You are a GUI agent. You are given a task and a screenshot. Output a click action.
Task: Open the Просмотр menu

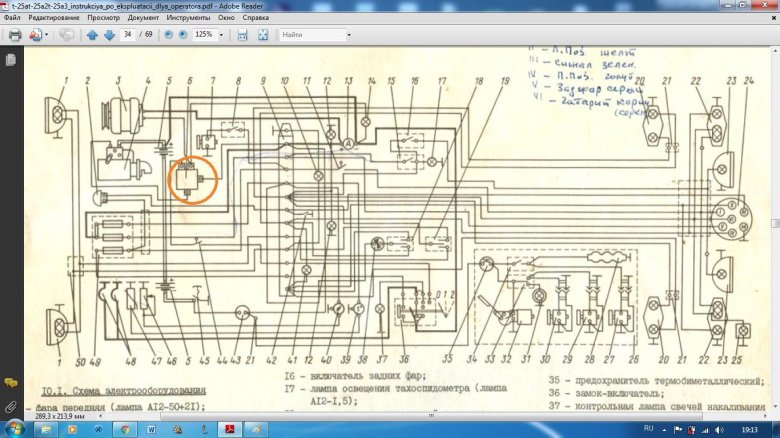[103, 18]
